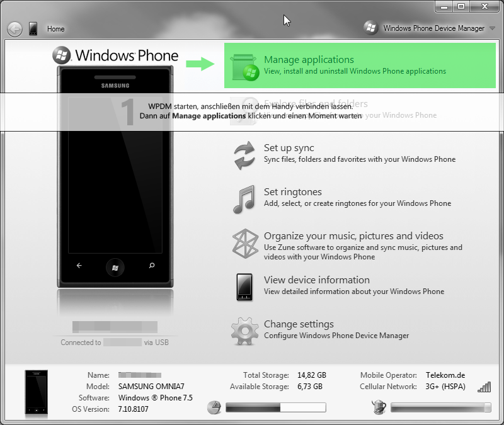Click the cellular signal strength bars icon
The image size is (504, 425).
click(x=484, y=387)
